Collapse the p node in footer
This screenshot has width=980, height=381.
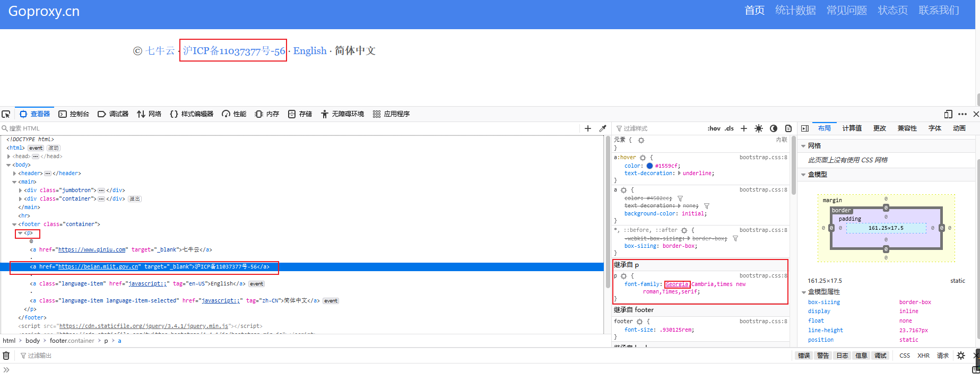pyautogui.click(x=20, y=233)
